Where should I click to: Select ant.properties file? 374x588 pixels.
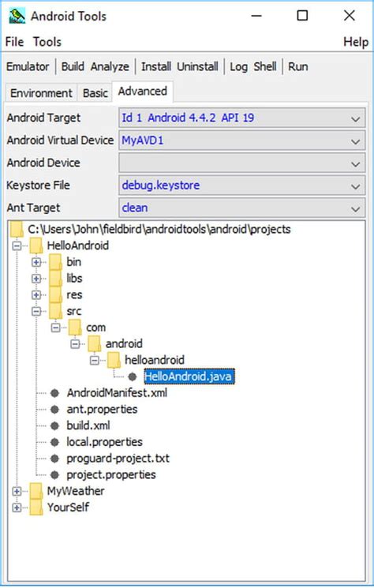pos(102,409)
